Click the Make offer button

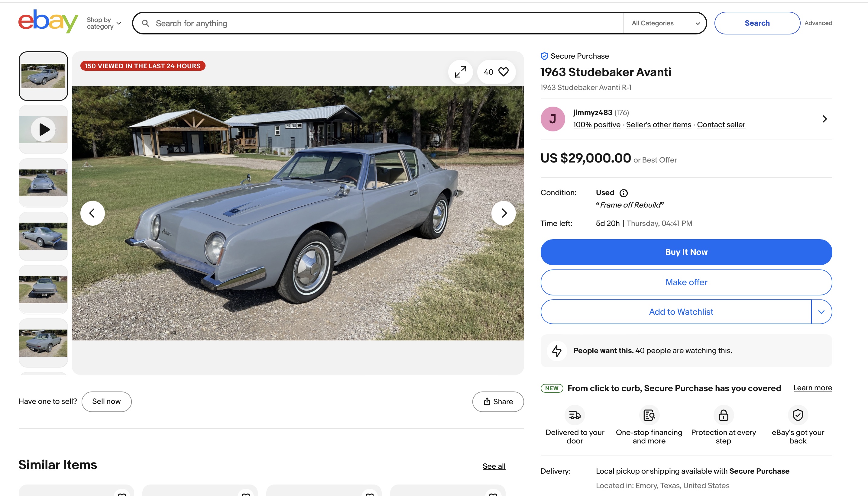click(686, 282)
